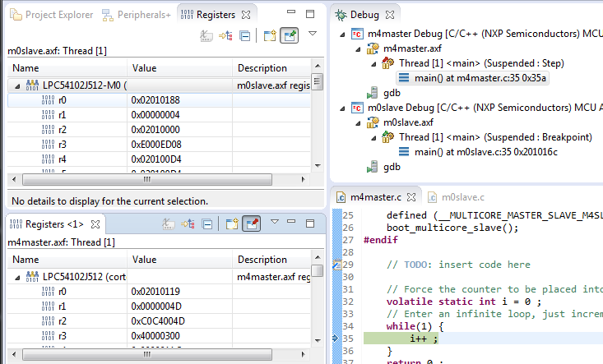Open the View Menu dropdown in the upper Registers view
Viewport: 603px width, 364px height.
313,35
